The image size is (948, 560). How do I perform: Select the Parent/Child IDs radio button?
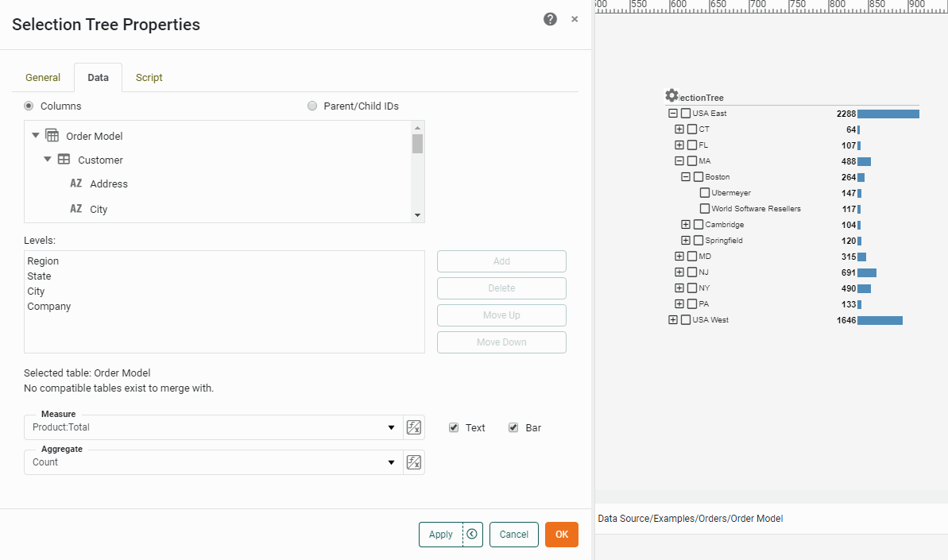(x=312, y=106)
